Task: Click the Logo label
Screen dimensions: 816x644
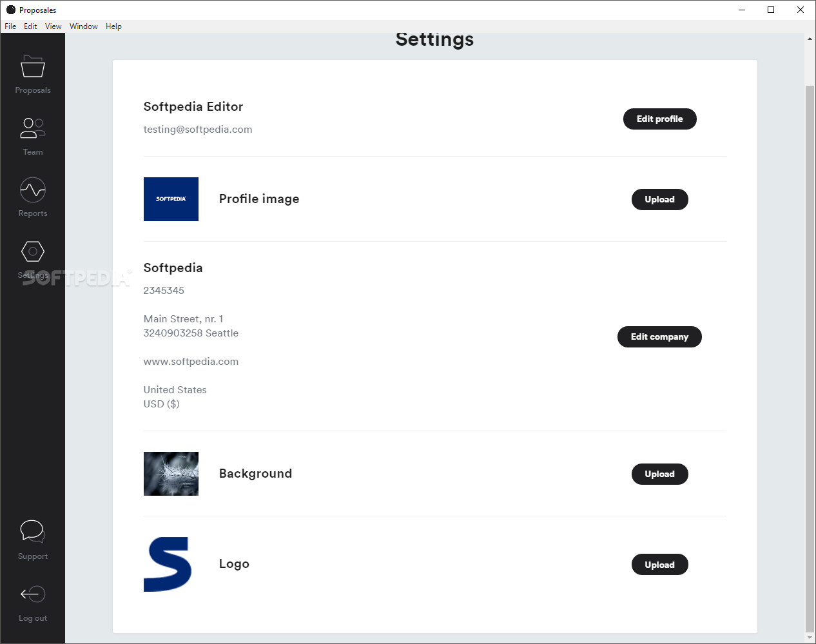Action: point(234,564)
